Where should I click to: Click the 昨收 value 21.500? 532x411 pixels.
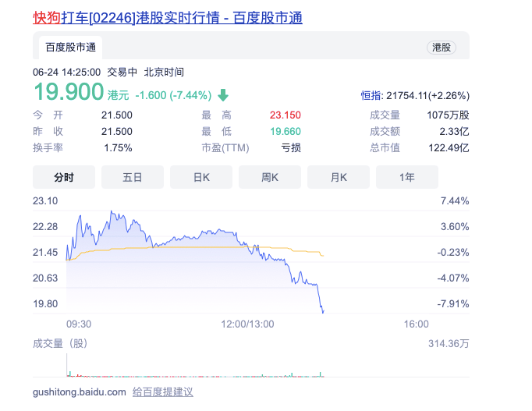(x=117, y=132)
